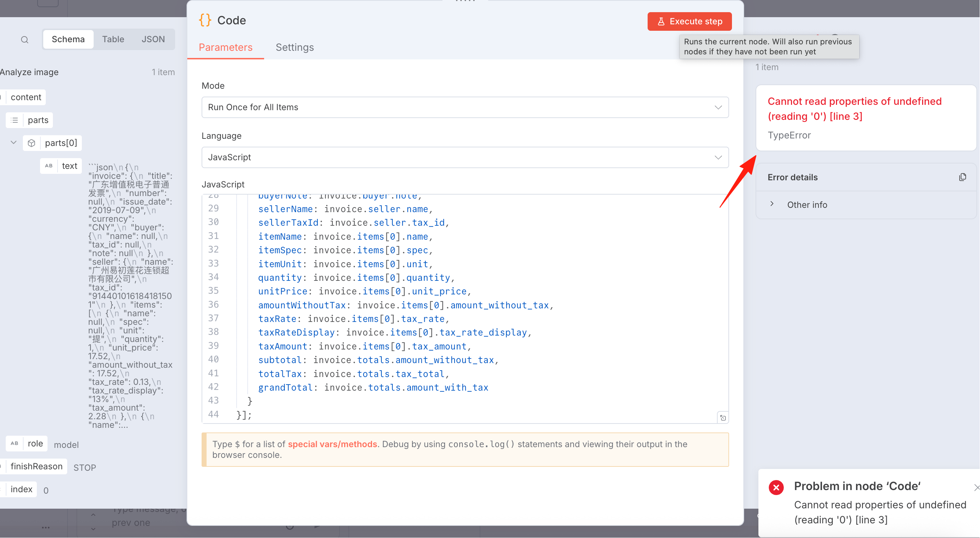Click the 'Cannot read properties' error message card
This screenshot has width=980, height=538.
click(x=866, y=118)
